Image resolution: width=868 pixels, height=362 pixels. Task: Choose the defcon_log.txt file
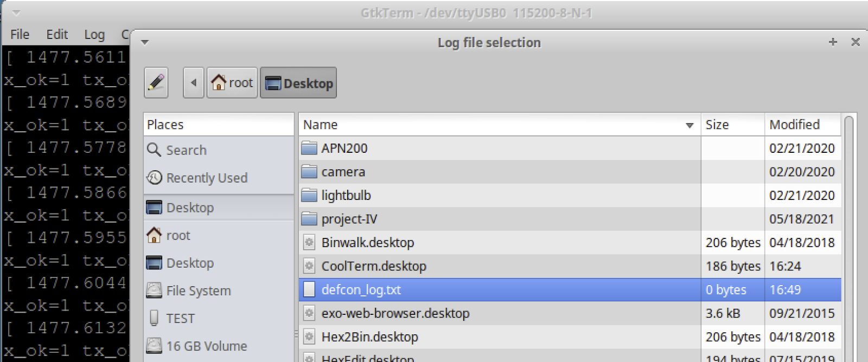pos(361,290)
